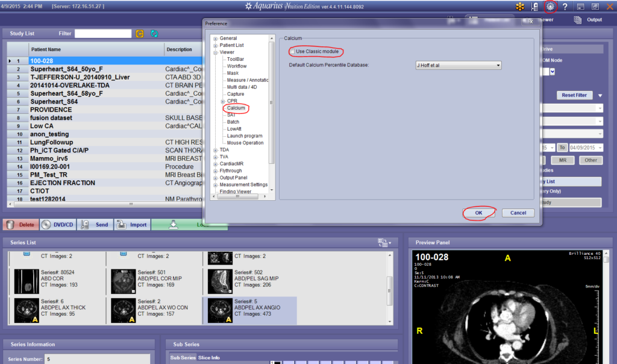The width and height of the screenshot is (617, 364).
Task: Select patient row EJECTION FRACTION
Action: (x=105, y=183)
